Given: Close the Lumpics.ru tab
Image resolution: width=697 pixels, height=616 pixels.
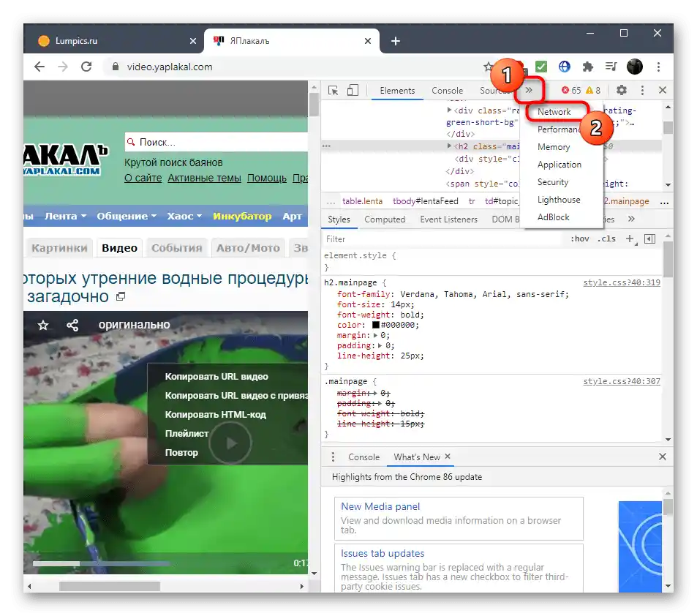Looking at the screenshot, I should (193, 41).
